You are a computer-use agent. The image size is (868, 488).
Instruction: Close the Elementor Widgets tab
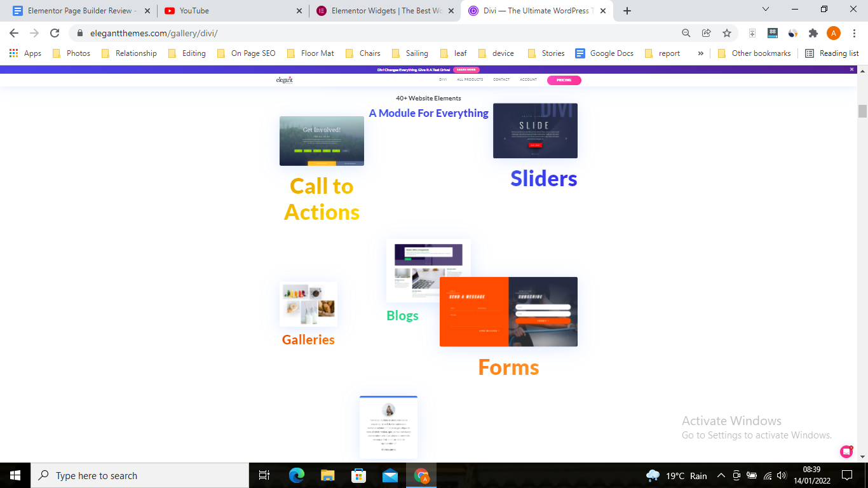(x=452, y=11)
